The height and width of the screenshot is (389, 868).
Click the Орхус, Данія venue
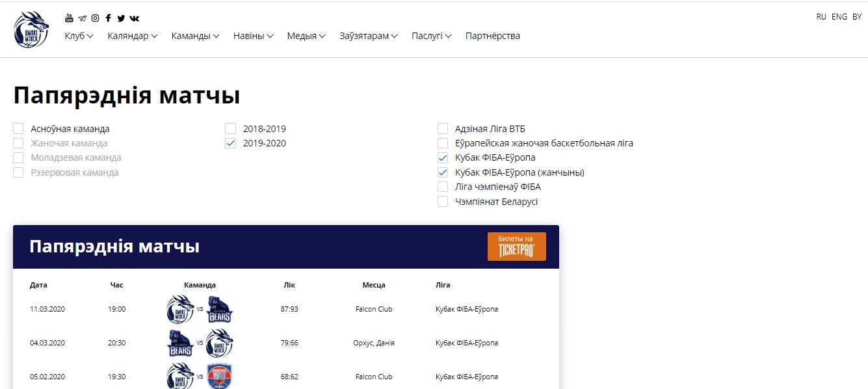pyautogui.click(x=374, y=343)
